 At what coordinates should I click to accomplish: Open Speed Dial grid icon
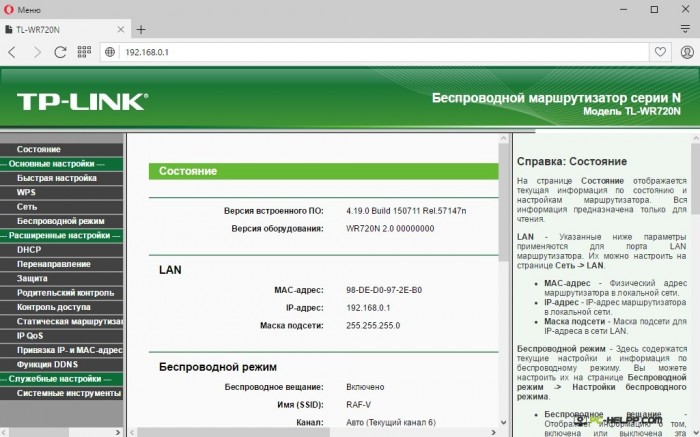click(85, 52)
